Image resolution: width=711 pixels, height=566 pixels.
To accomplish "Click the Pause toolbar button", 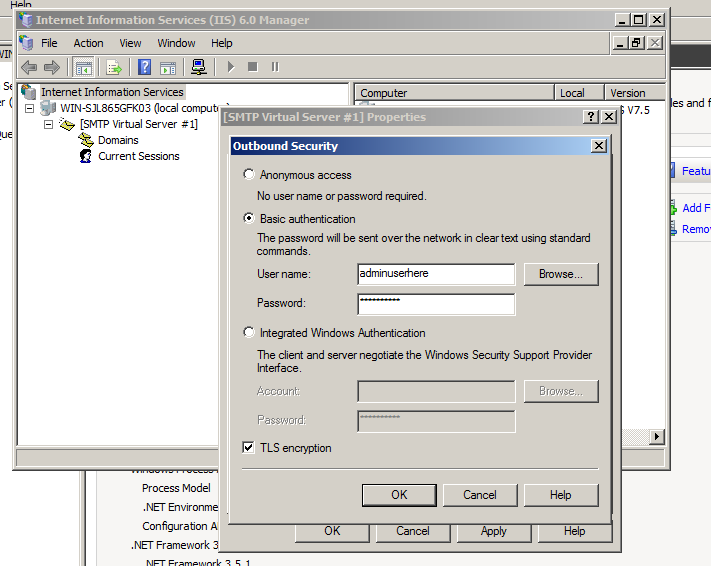I will tap(275, 67).
